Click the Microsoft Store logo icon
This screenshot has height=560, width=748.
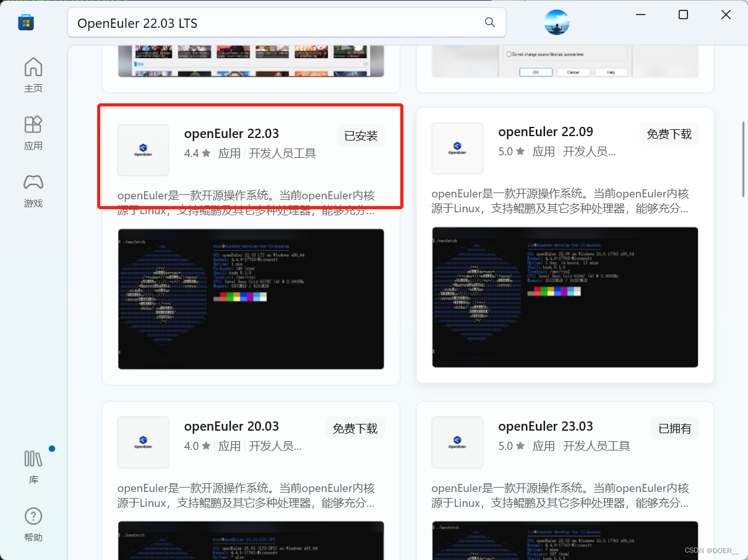(x=26, y=23)
